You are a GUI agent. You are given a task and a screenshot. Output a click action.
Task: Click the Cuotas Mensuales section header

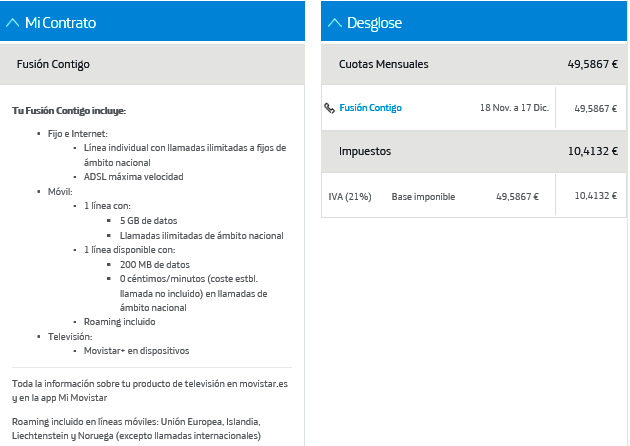pos(384,64)
